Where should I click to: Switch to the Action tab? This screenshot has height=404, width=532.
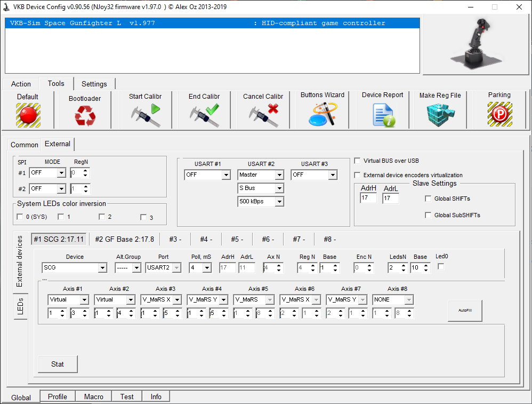(21, 84)
